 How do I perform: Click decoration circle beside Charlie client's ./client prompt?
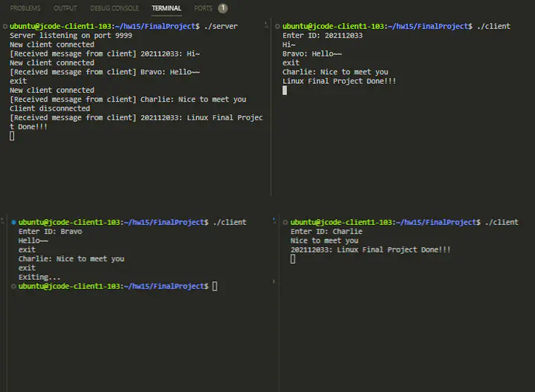[x=285, y=223]
